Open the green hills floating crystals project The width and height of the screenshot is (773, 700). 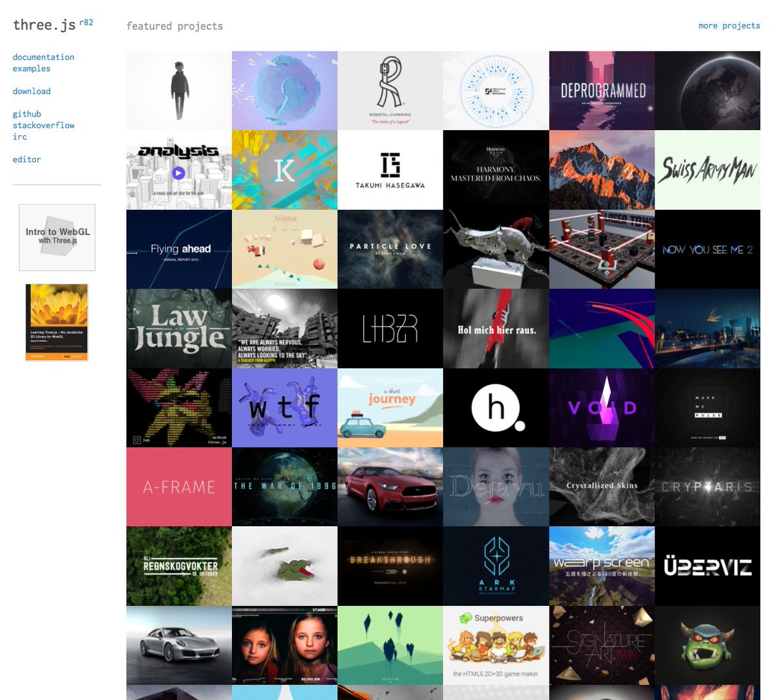point(390,645)
